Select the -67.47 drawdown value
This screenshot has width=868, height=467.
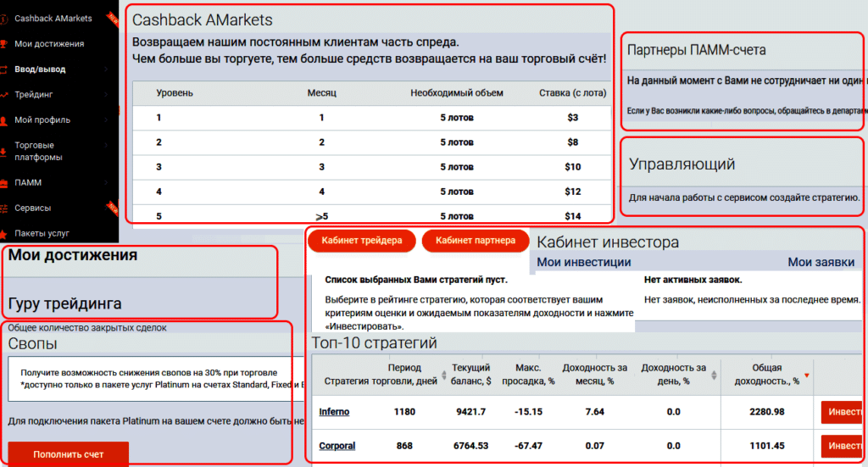[528, 446]
